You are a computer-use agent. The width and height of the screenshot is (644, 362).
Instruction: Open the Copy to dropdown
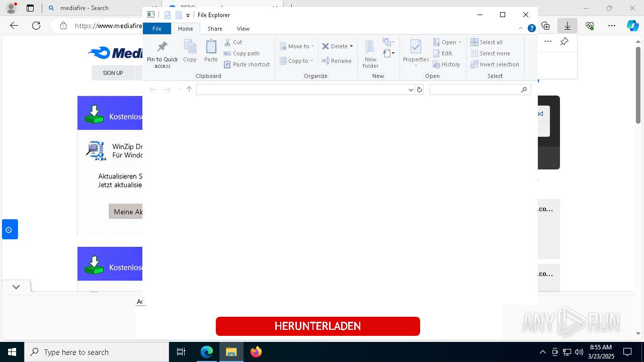[297, 61]
